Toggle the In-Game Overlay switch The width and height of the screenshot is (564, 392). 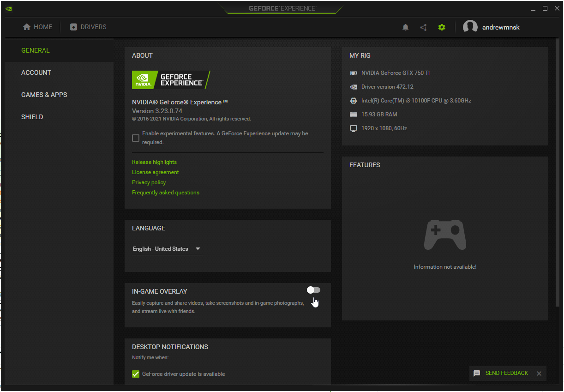tap(313, 290)
